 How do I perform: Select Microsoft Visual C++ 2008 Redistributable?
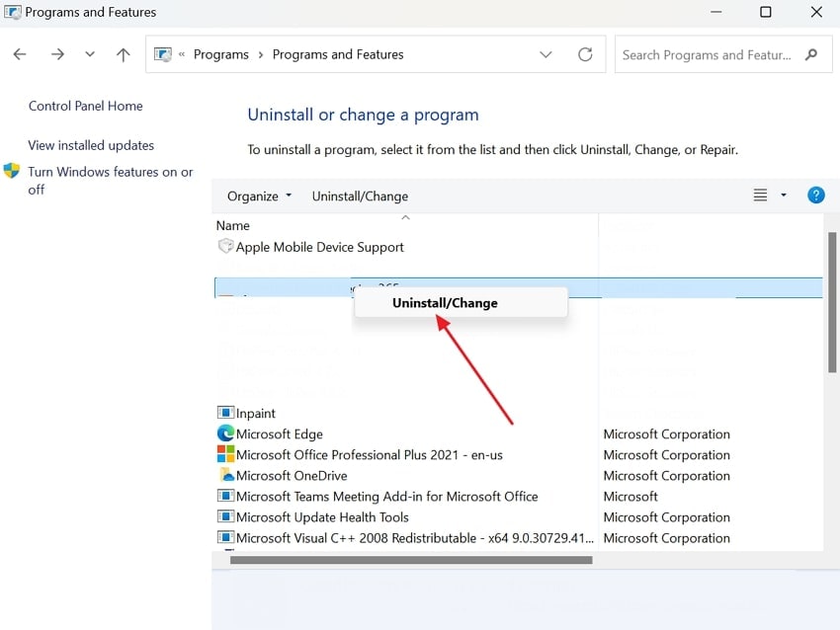tap(415, 538)
